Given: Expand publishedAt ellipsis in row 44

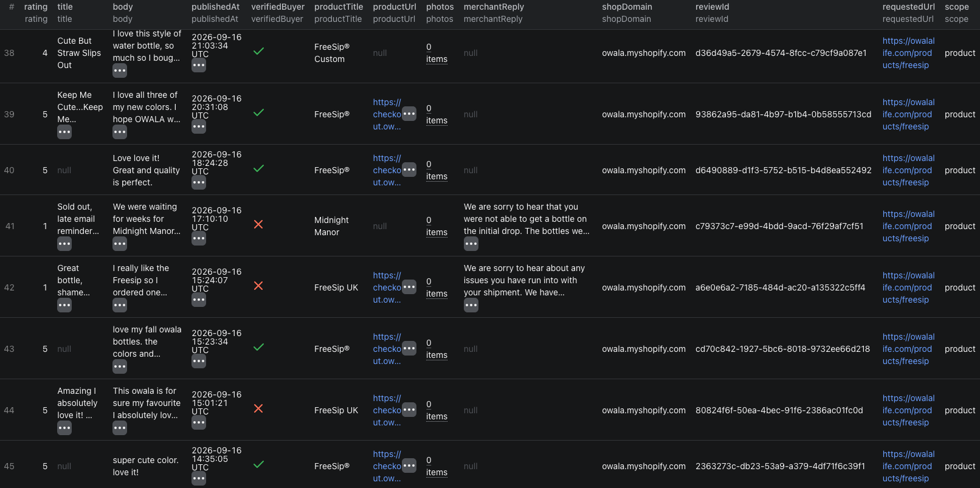Looking at the screenshot, I should [199, 422].
